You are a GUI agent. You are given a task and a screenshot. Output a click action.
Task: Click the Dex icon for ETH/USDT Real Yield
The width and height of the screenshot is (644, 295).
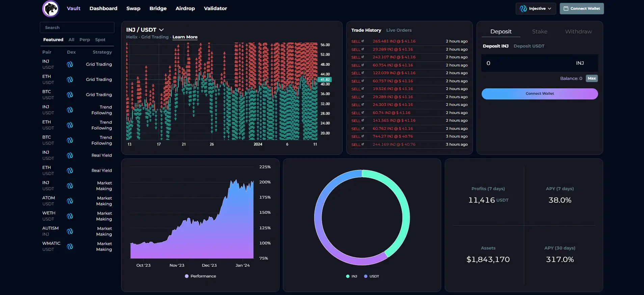[70, 171]
